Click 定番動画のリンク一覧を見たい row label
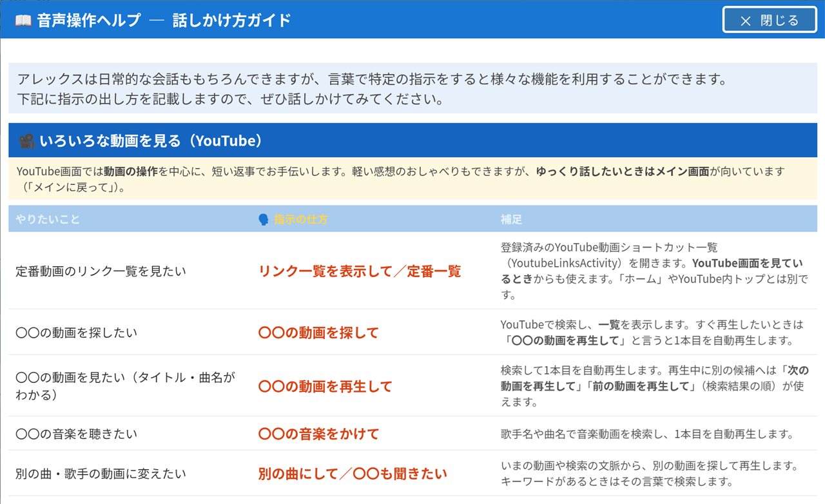Viewport: 825px width, 504px height. [x=101, y=271]
